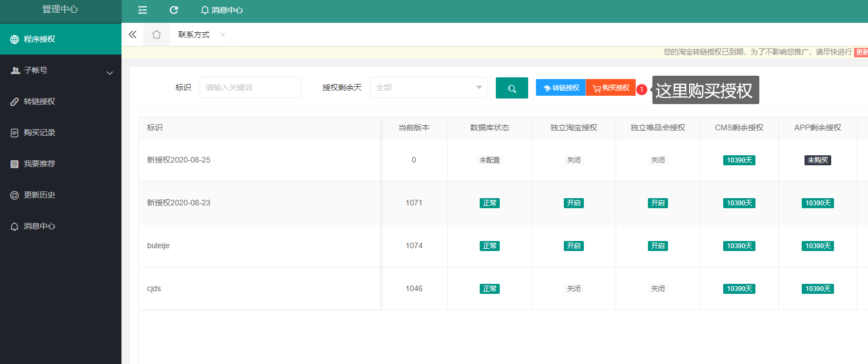The image size is (868, 364).
Task: Open 子帐号 sidebar menu
Action: pyautogui.click(x=61, y=70)
